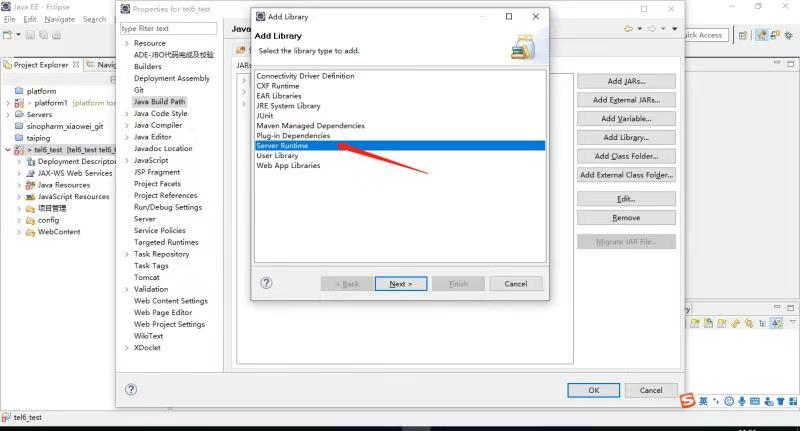Open help in Add Library dialog
Viewport: 800px width, 431px height.
(x=266, y=283)
